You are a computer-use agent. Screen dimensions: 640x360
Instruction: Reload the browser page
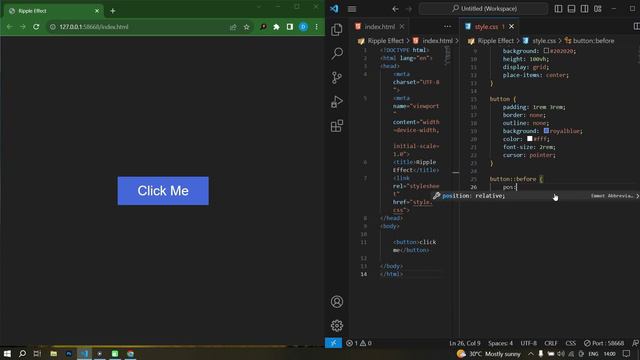point(36,27)
